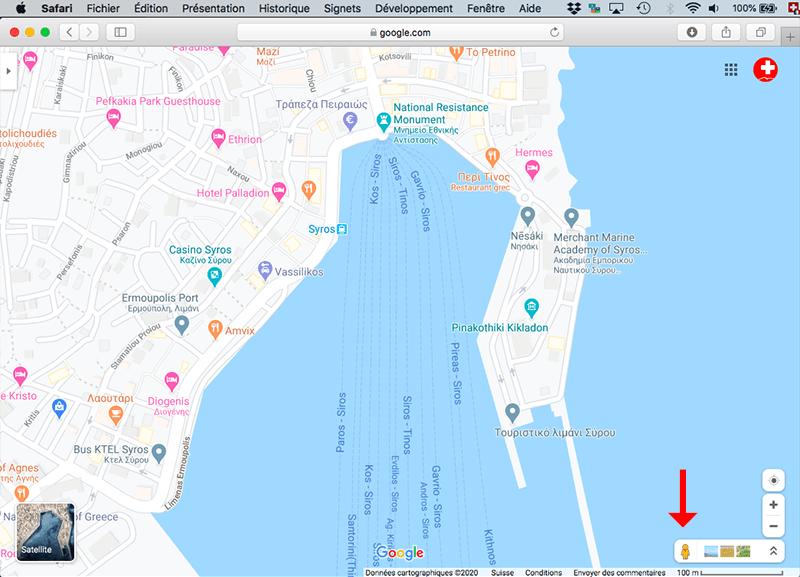This screenshot has width=800, height=577.
Task: Click the Casino Syros map label
Action: tap(201, 250)
